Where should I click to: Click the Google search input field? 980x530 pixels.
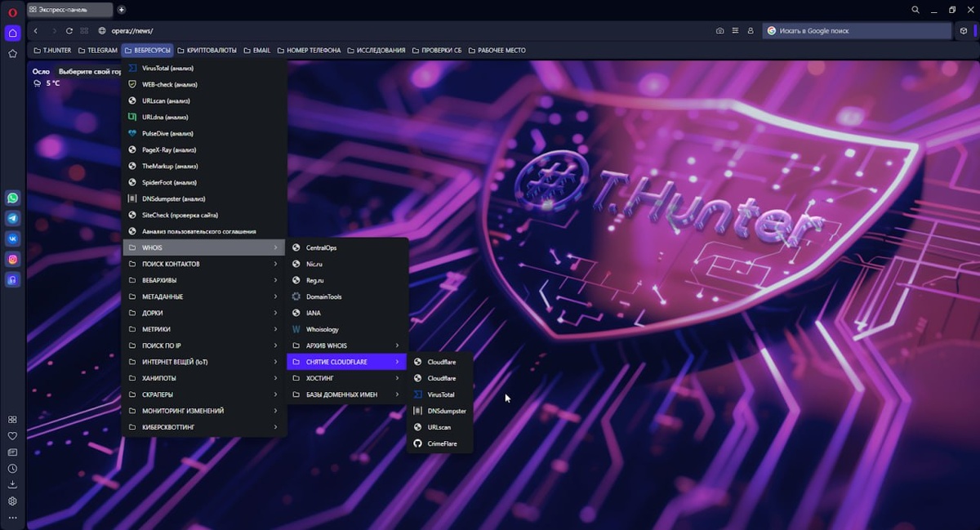[x=857, y=31]
